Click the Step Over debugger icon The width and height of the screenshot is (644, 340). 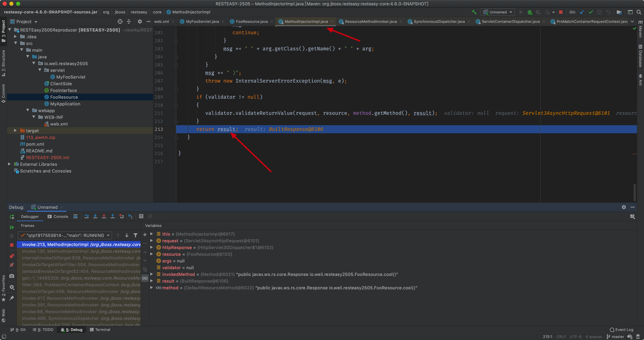87,216
